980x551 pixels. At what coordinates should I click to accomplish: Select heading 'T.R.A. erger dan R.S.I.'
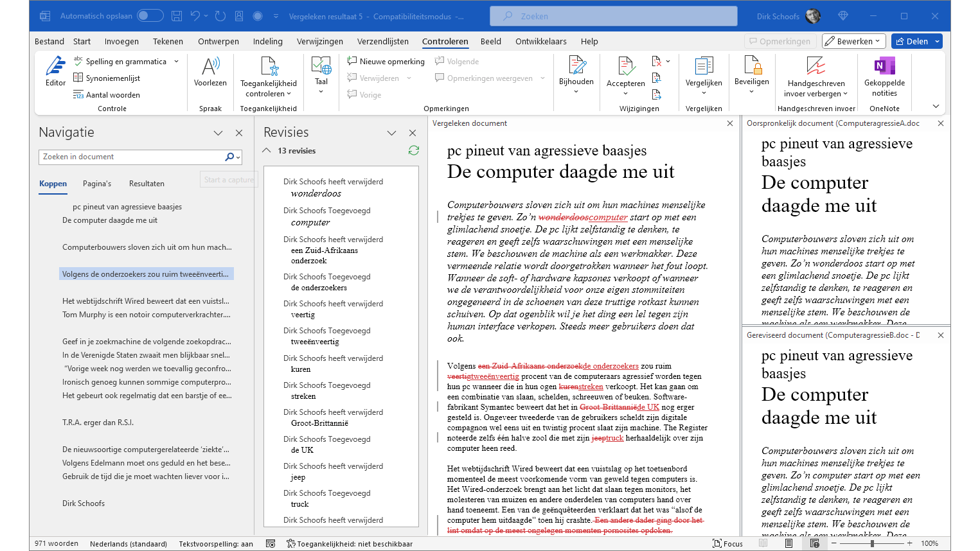click(x=98, y=423)
